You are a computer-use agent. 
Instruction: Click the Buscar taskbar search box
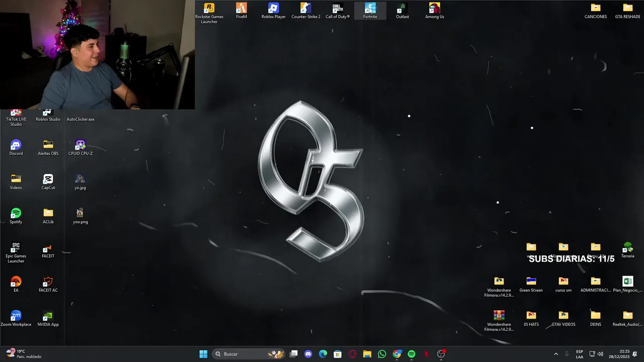(x=249, y=354)
